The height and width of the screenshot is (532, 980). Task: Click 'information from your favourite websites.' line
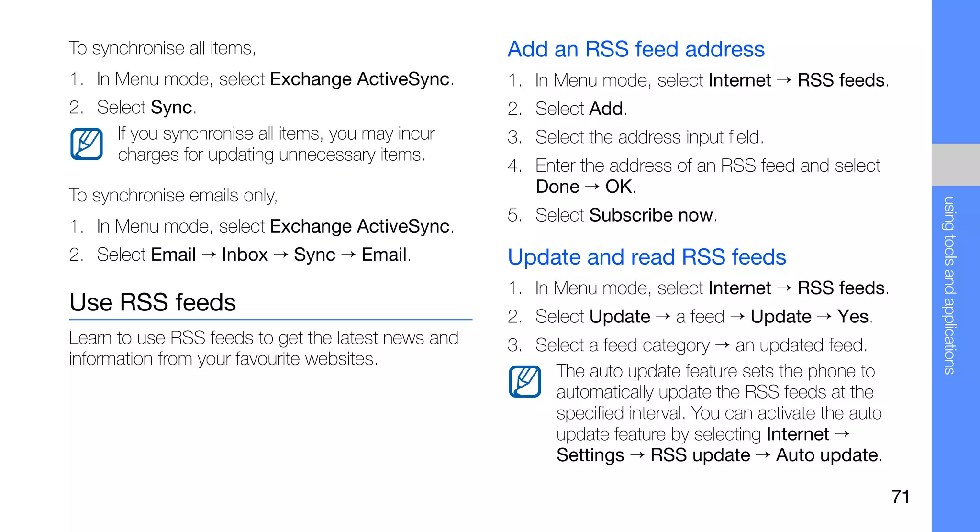pos(223,359)
